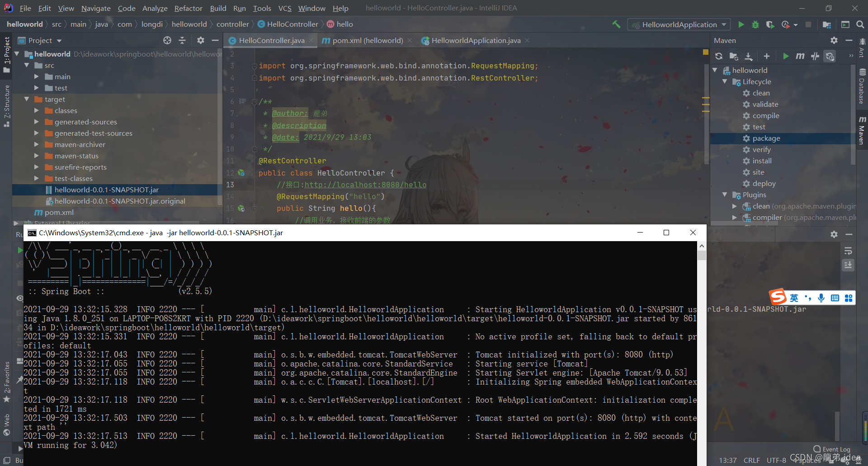The height and width of the screenshot is (466, 868).
Task: Toggle Maven side stripe button
Action: (862, 130)
